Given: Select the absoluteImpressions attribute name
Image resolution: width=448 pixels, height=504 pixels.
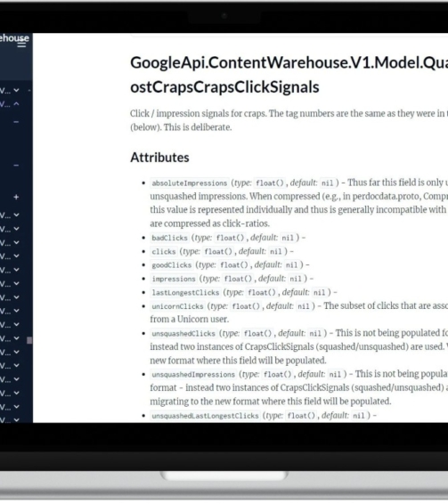Looking at the screenshot, I should pyautogui.click(x=190, y=183).
